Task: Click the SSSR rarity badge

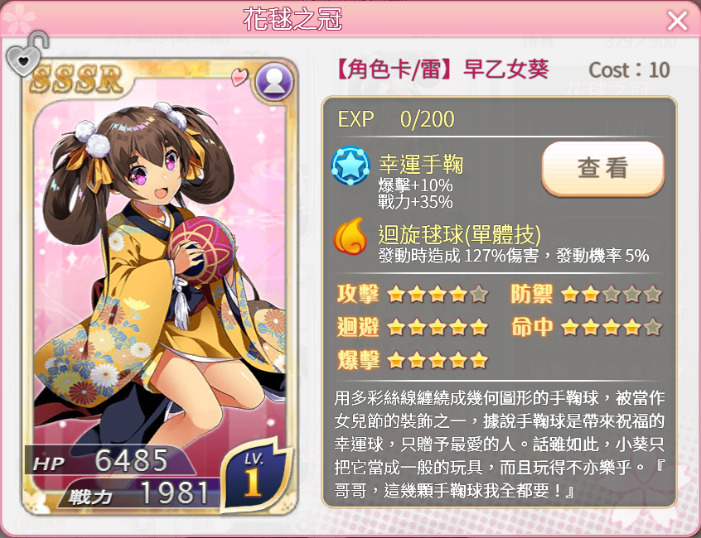Action: coord(76,79)
